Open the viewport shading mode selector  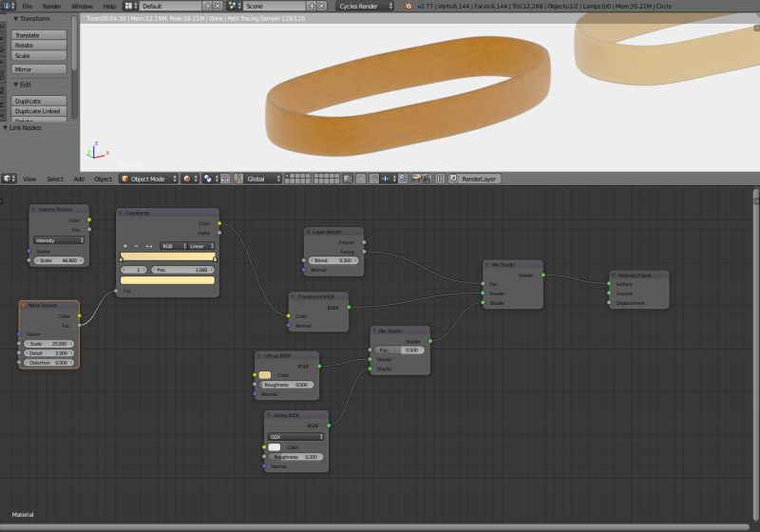pos(189,179)
